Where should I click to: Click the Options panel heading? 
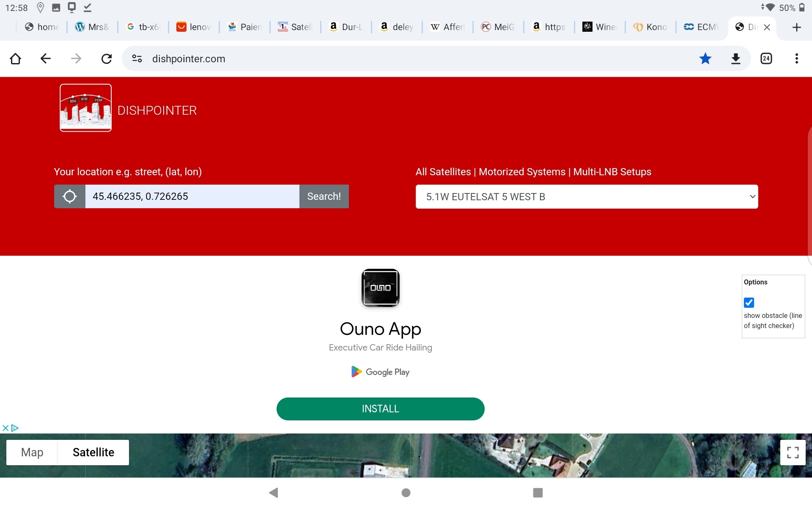tap(755, 282)
